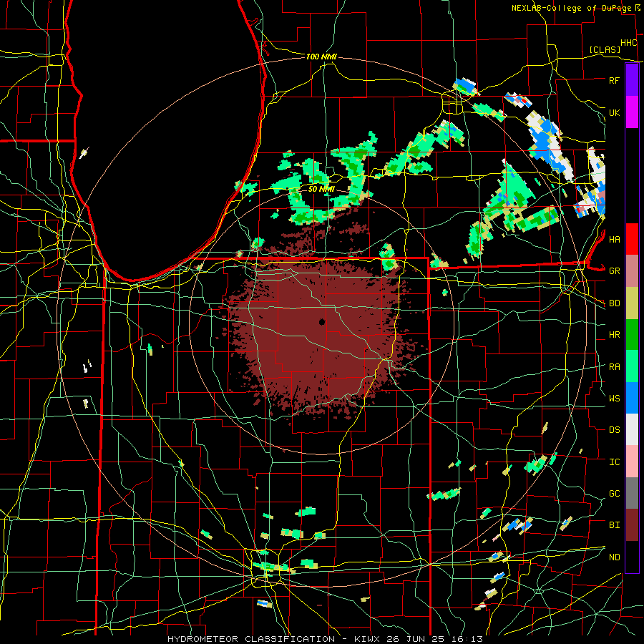Click the DS legend label

[x=614, y=430]
